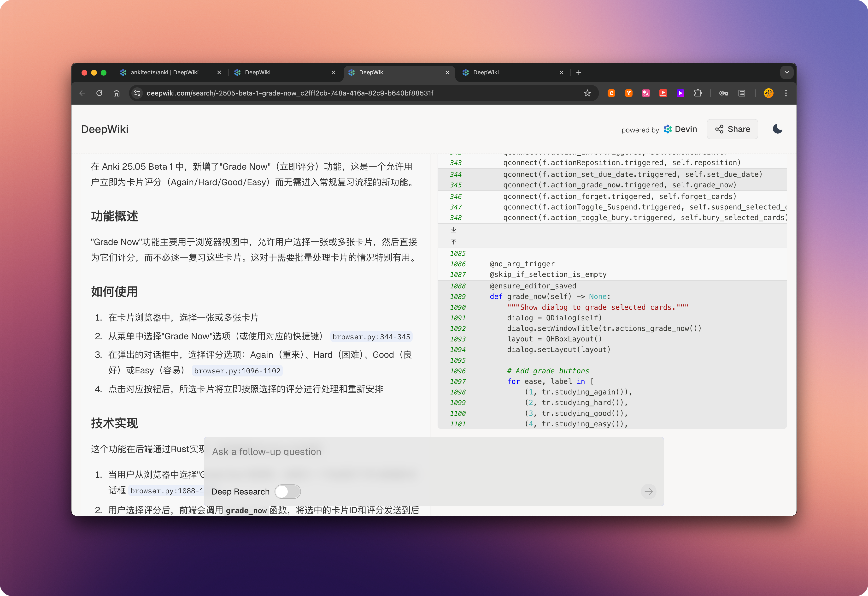Open the Chrome profile avatar
The width and height of the screenshot is (868, 596).
[769, 93]
